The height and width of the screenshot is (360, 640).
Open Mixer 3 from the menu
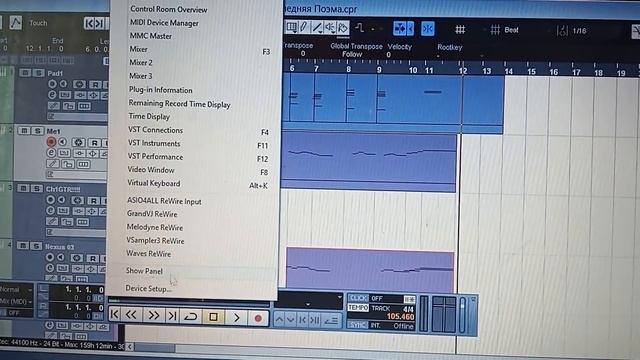coord(141,76)
